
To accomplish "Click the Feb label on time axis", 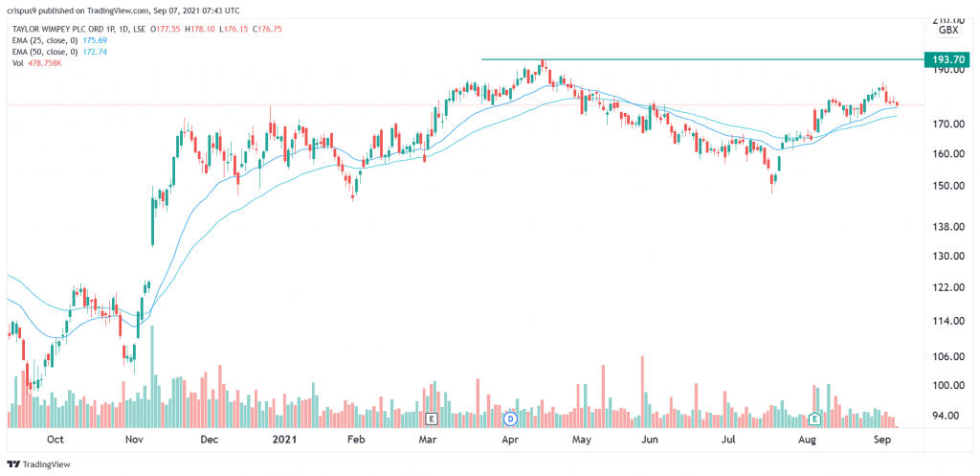I will 355,439.
